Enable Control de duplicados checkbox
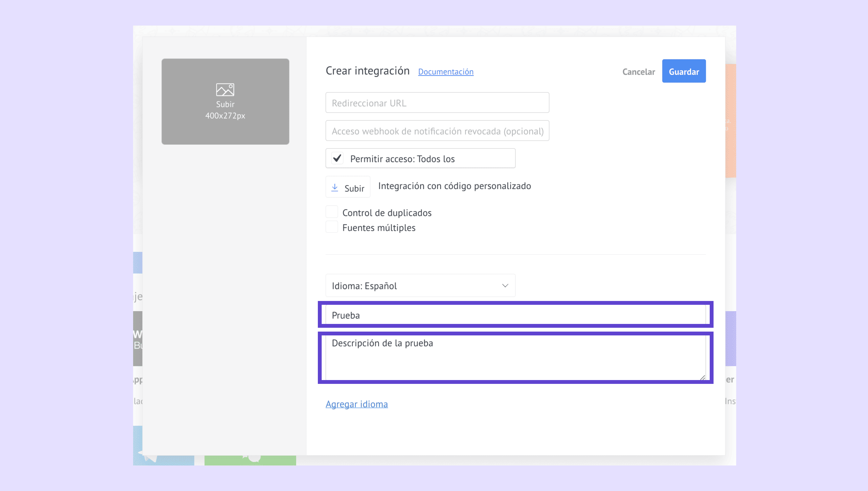This screenshot has height=491, width=868. tap(332, 212)
